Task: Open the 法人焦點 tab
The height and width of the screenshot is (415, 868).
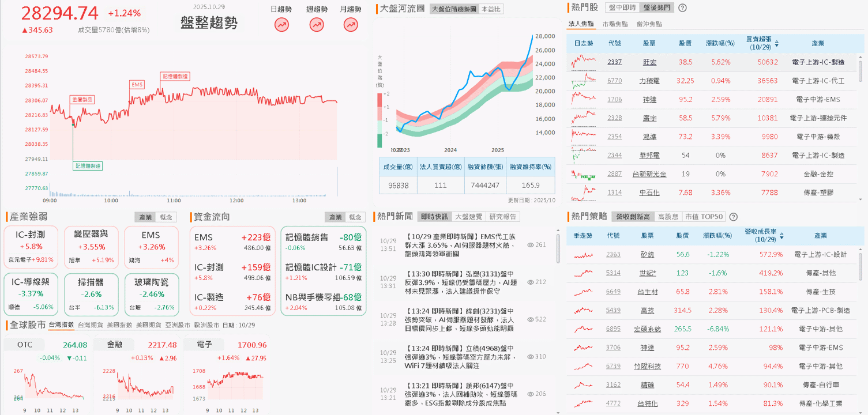Action: 581,24
